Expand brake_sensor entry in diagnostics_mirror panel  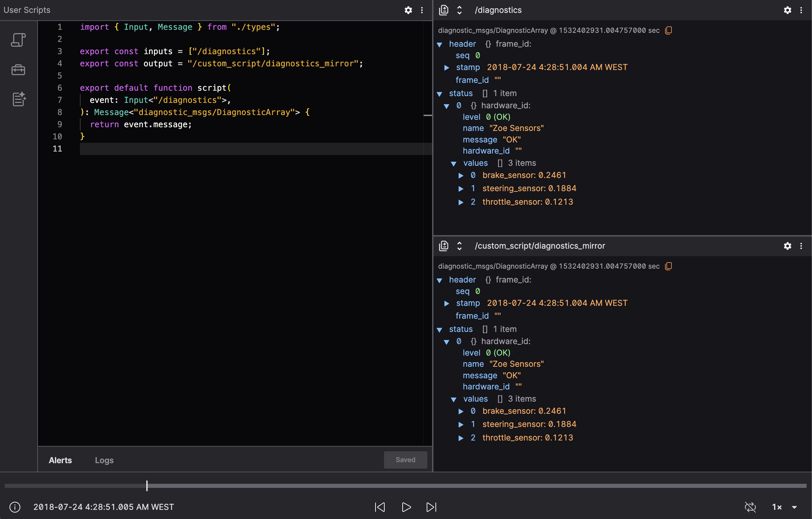click(461, 411)
